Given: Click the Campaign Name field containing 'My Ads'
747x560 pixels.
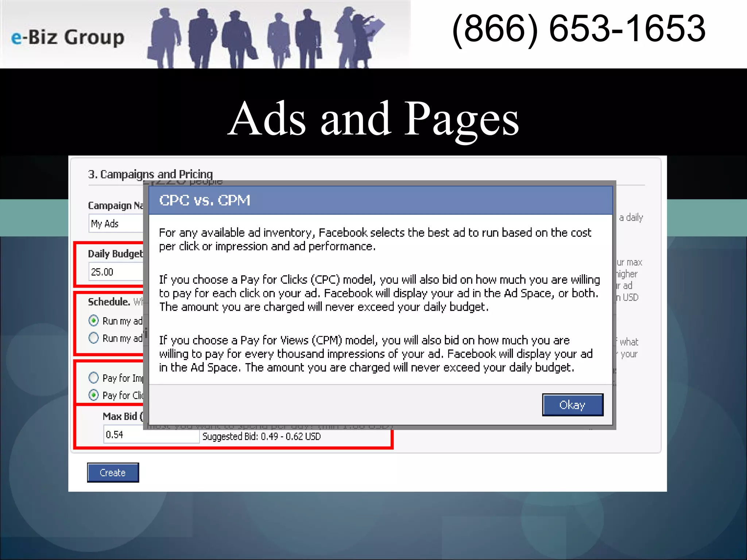Looking at the screenshot, I should pos(116,223).
